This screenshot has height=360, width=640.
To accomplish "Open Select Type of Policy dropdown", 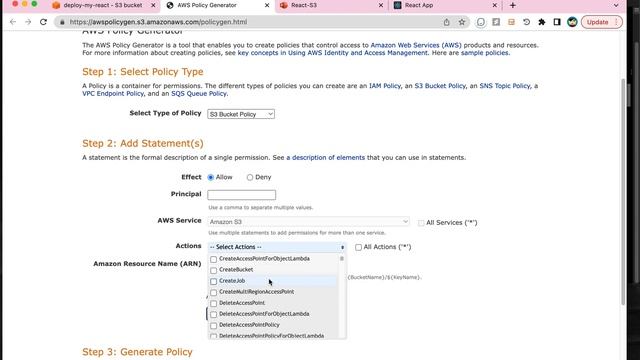I will (x=241, y=114).
